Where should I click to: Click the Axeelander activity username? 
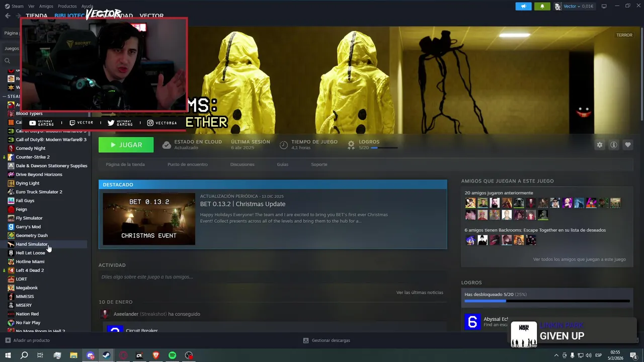pos(126,314)
